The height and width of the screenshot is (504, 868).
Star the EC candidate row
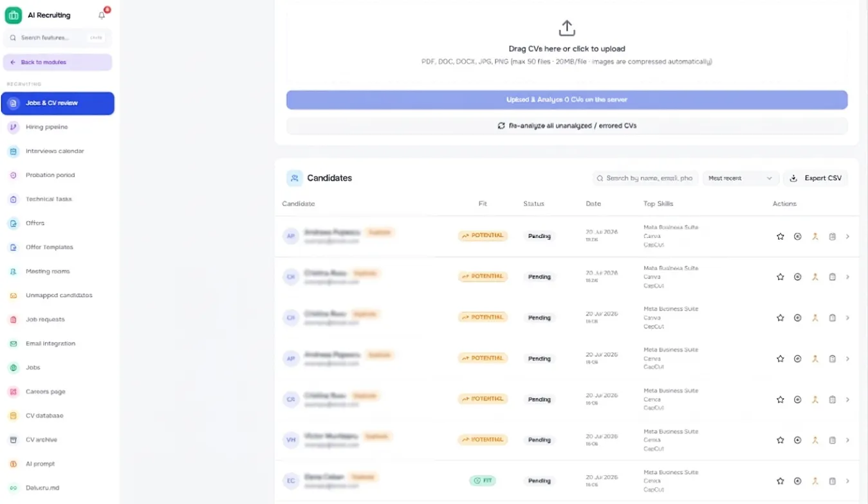pos(780,481)
